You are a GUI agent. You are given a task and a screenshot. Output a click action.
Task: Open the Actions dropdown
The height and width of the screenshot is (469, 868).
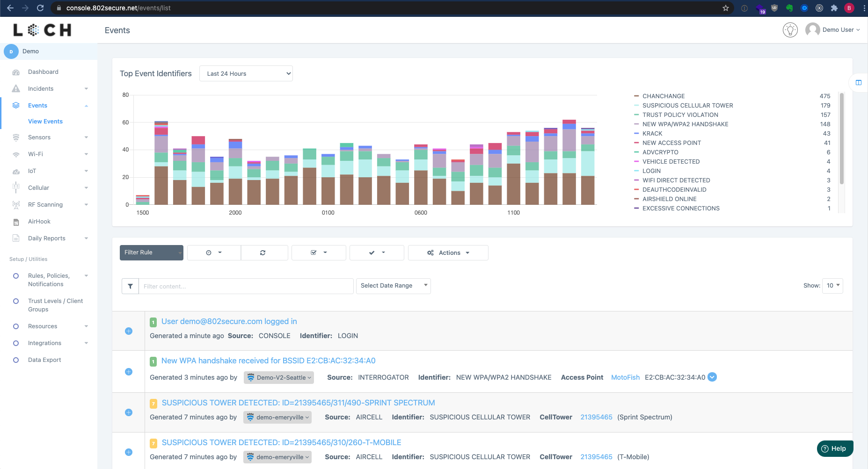pyautogui.click(x=448, y=253)
